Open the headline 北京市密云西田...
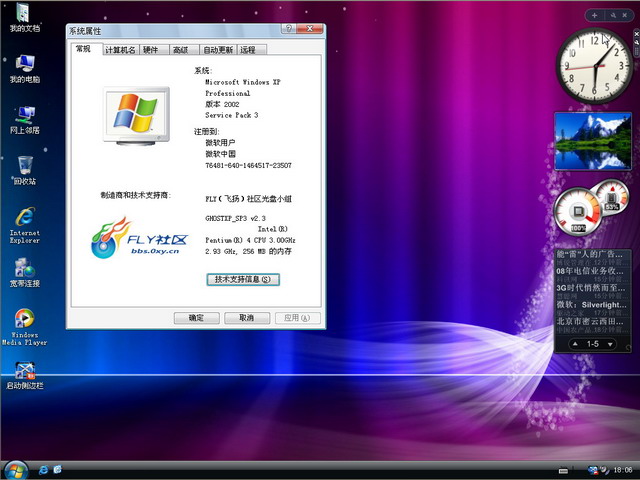Screen dimensions: 640x480 coord(589,321)
